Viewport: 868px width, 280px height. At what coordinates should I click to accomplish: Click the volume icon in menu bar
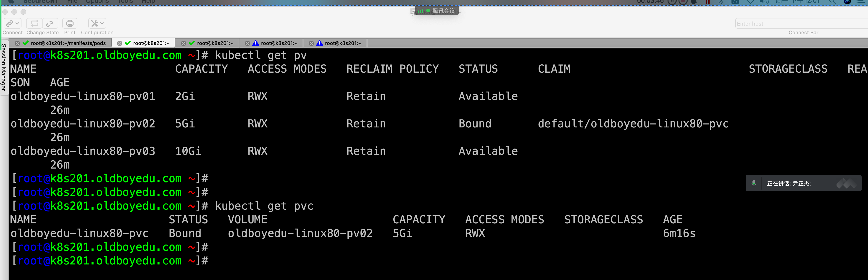(764, 2)
